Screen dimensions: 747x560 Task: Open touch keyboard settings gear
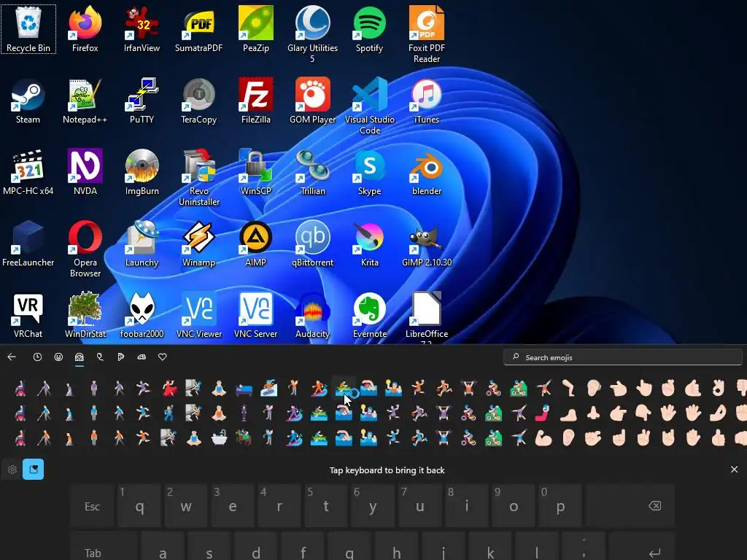tap(12, 470)
